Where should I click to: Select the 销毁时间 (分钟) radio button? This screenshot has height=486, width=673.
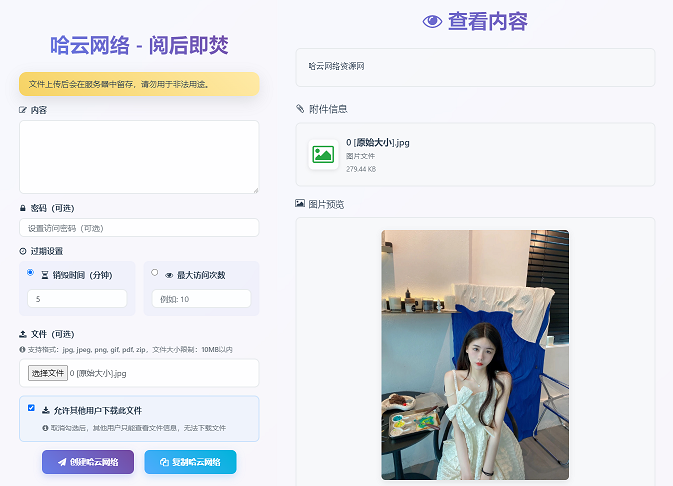pyautogui.click(x=30, y=272)
